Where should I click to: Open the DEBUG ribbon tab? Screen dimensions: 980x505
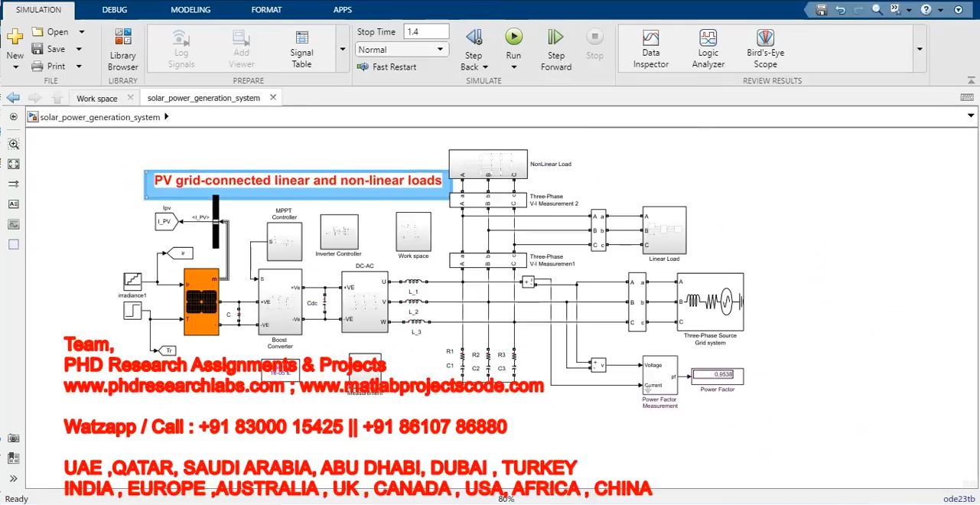coord(115,10)
